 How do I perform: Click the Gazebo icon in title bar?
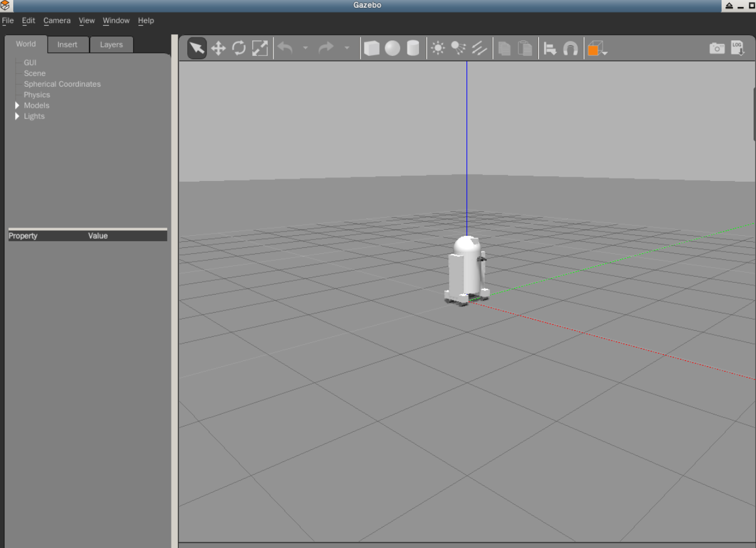pos(5,5)
